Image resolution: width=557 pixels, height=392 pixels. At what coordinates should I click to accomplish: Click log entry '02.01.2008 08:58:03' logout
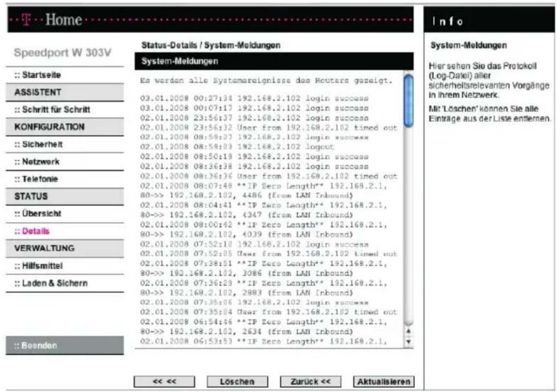click(x=237, y=147)
